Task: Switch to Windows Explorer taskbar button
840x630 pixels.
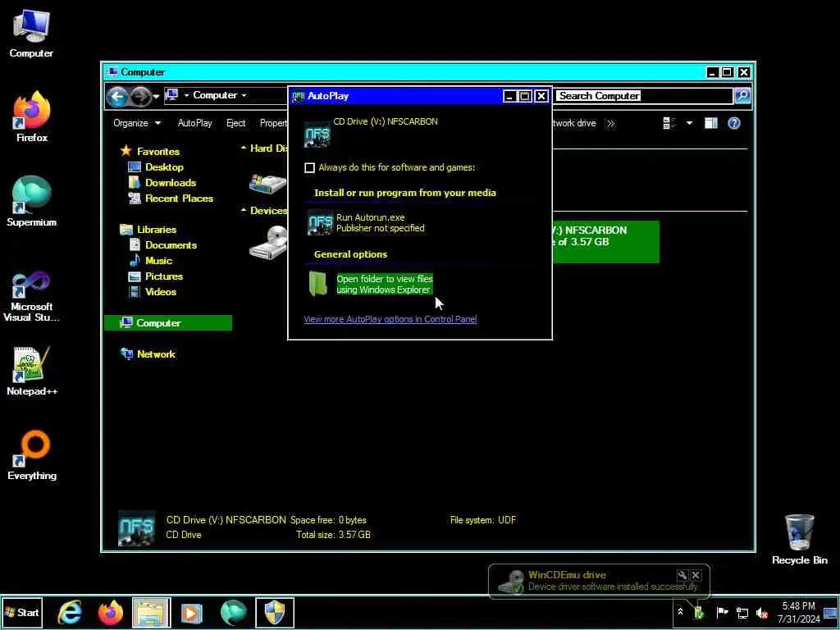Action: pyautogui.click(x=151, y=613)
